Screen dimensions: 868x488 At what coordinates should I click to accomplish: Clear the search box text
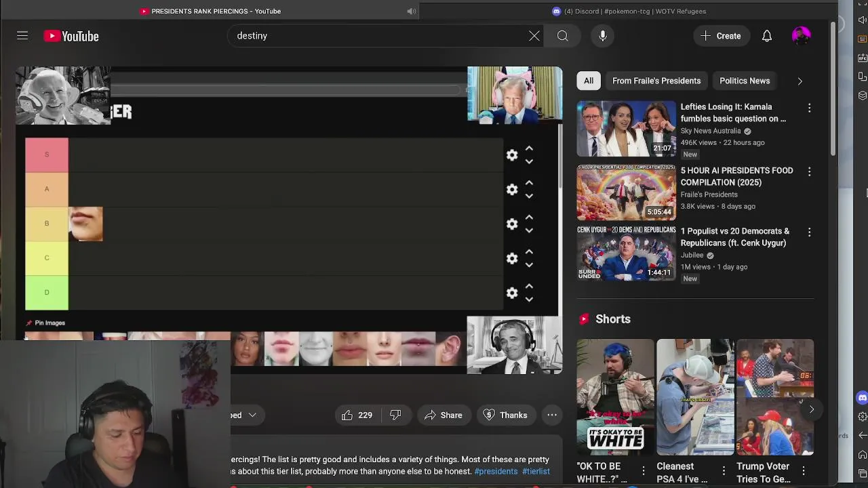click(x=534, y=36)
